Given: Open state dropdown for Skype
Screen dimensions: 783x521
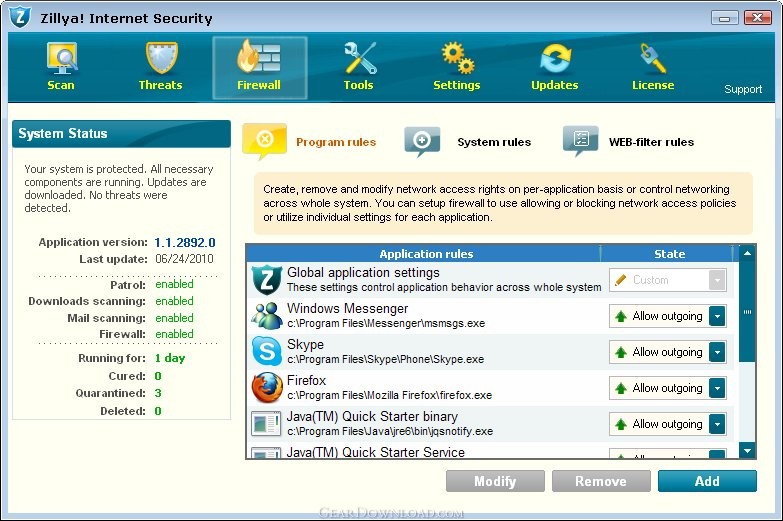Looking at the screenshot, I should tap(717, 352).
